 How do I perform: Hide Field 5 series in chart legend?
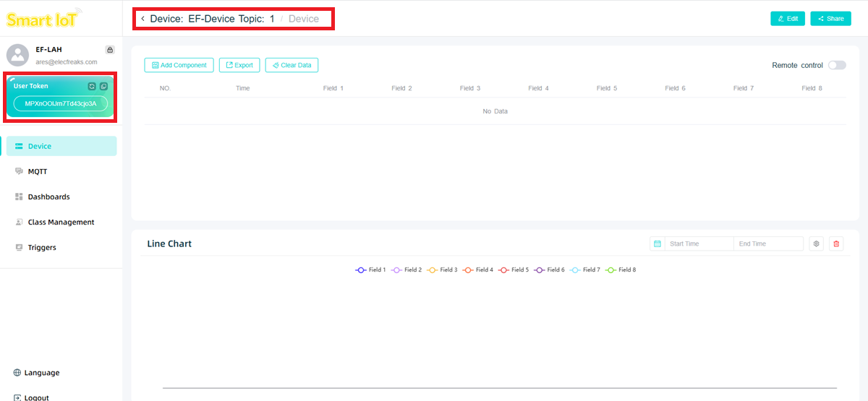click(x=514, y=270)
